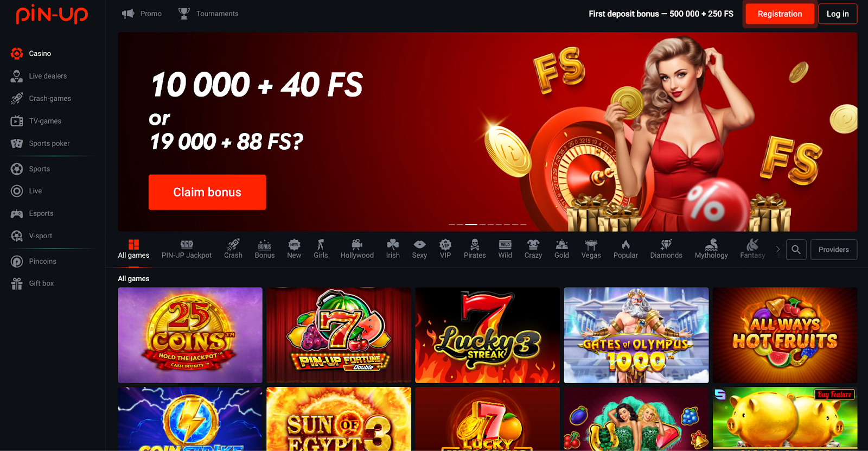868x451 pixels.
Task: Select the PIN-UP Jackpot category icon
Action: point(187,244)
